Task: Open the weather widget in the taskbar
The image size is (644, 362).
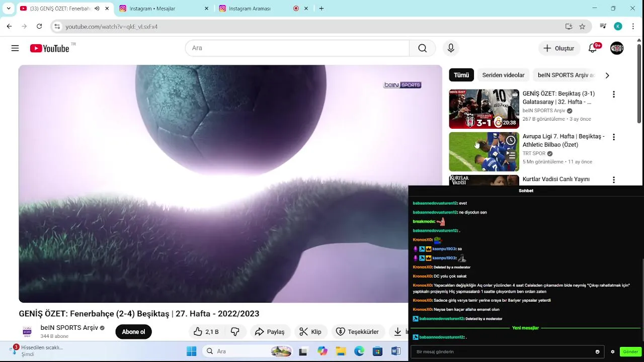Action: click(36, 350)
